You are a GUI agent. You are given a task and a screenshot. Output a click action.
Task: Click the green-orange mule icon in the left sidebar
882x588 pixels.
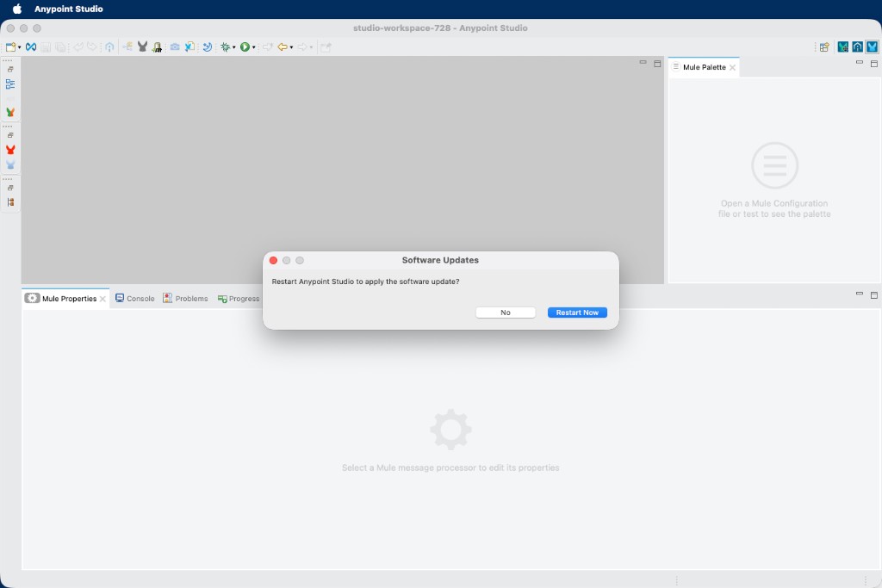click(x=10, y=113)
